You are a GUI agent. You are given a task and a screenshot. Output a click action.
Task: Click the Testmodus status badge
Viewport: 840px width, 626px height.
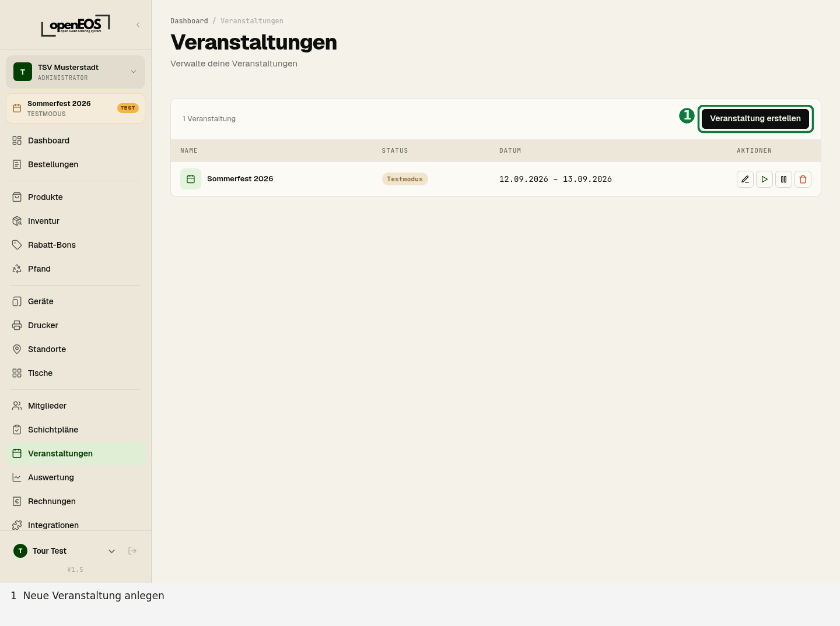[405, 179]
